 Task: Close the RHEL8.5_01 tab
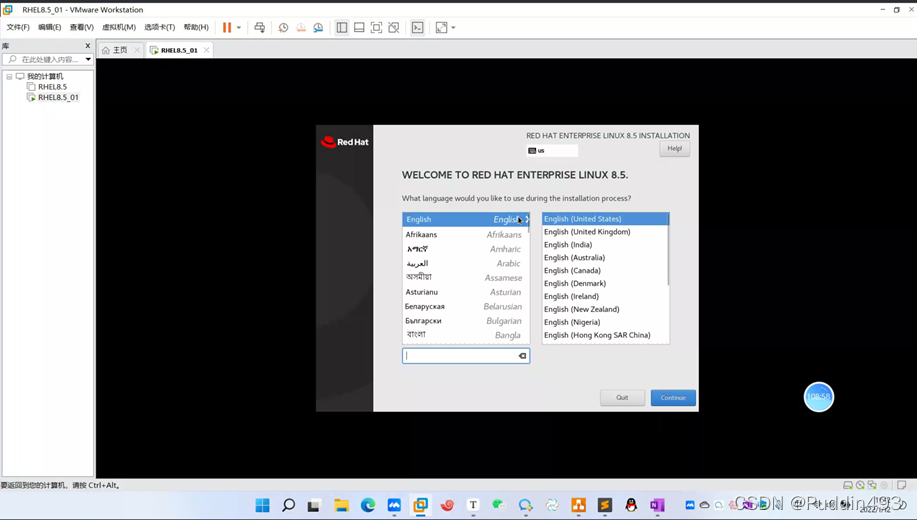pyautogui.click(x=206, y=50)
